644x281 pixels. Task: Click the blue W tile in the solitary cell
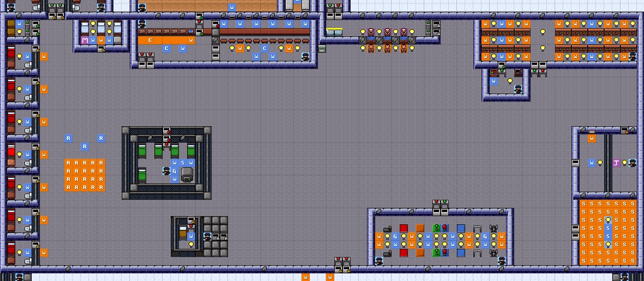pos(191,236)
